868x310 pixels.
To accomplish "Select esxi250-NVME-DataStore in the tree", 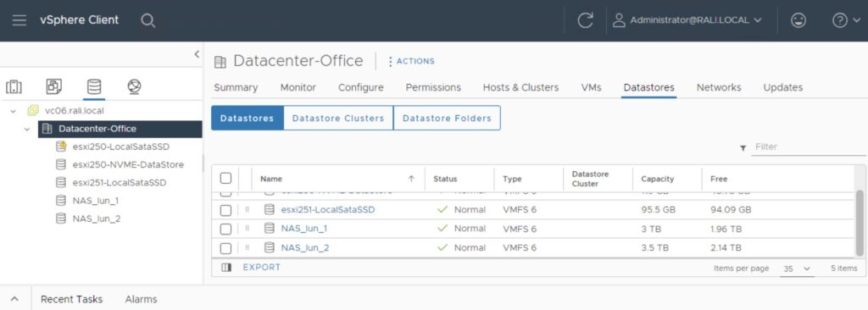I will point(128,165).
